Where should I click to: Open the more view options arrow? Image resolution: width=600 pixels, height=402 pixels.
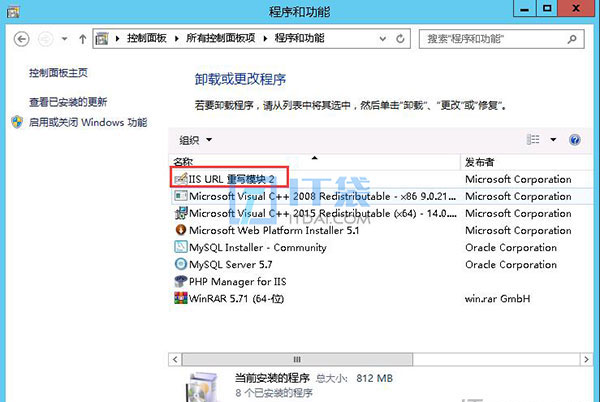[553, 140]
